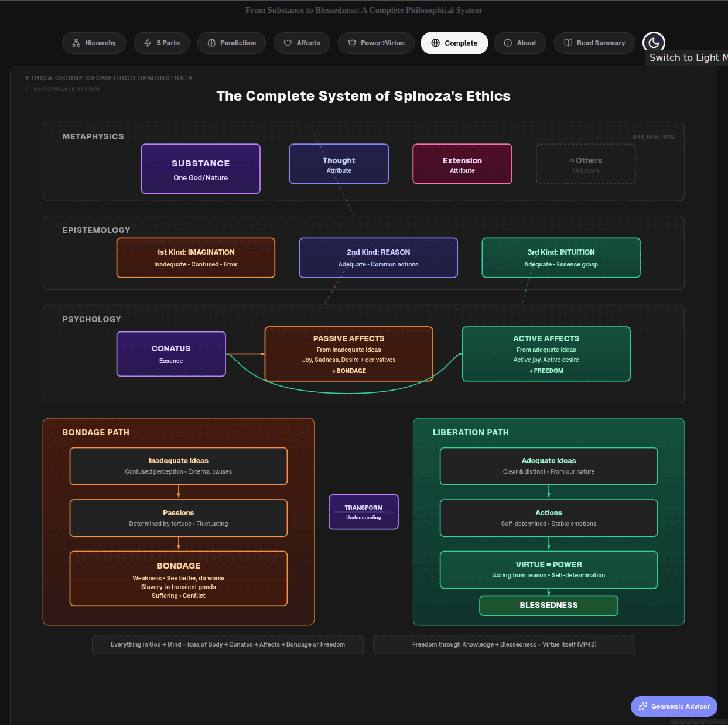The image size is (728, 725).
Task: Click the TRANSFORM Understanding node
Action: (x=364, y=512)
